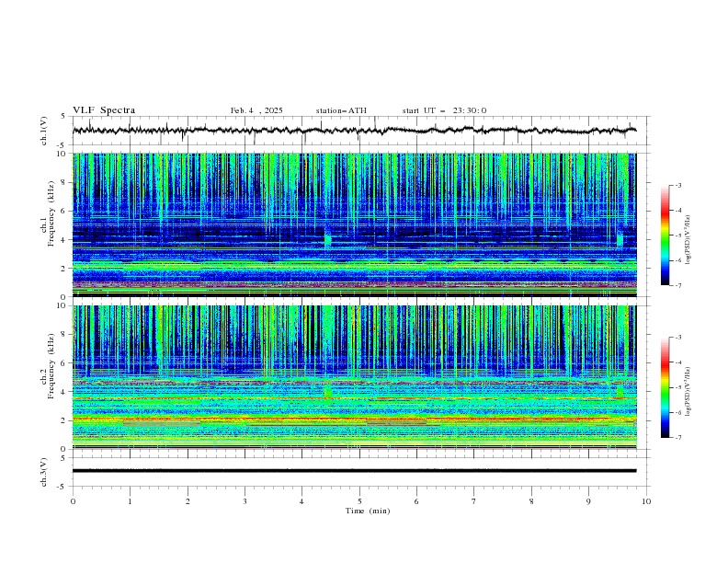Image resolution: width=728 pixels, height=563 pixels.
Task: Click the "10" kHz tick on ch.1 frequency axis
Action: pos(62,154)
